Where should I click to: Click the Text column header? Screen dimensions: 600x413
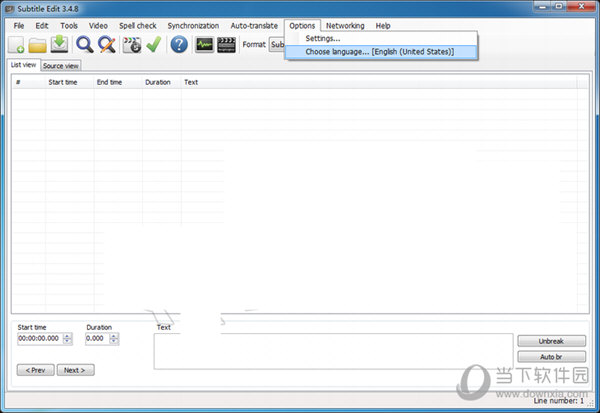379,82
